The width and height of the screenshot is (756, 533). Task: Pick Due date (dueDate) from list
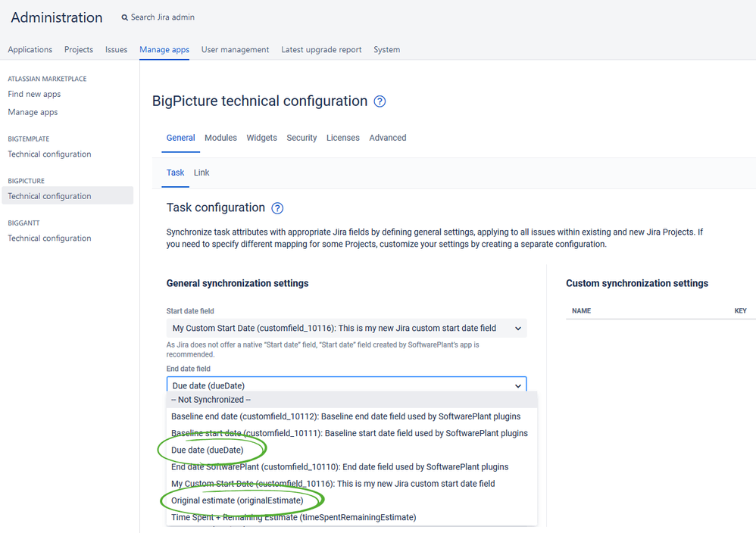point(351,450)
